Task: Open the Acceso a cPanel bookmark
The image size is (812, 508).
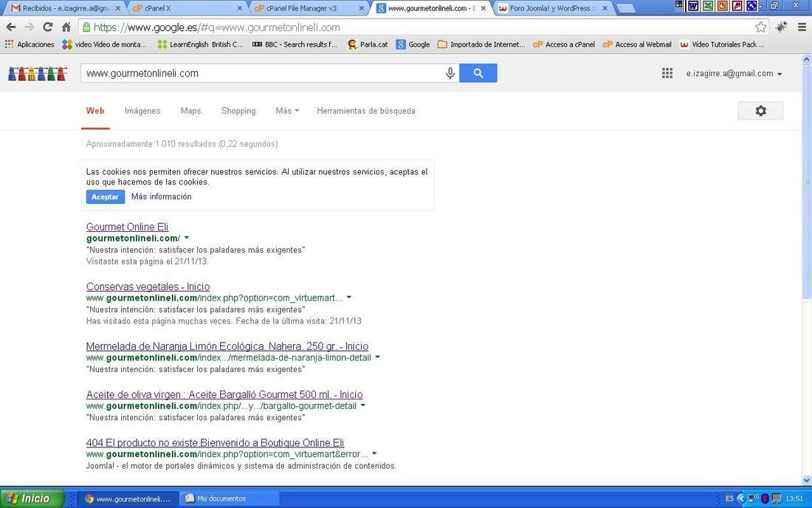Action: pos(564,44)
